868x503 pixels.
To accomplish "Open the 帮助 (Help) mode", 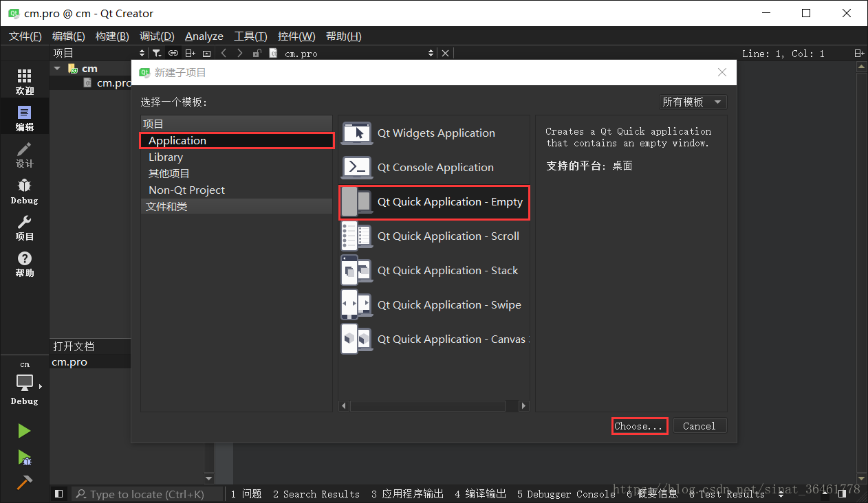I will coord(25,264).
